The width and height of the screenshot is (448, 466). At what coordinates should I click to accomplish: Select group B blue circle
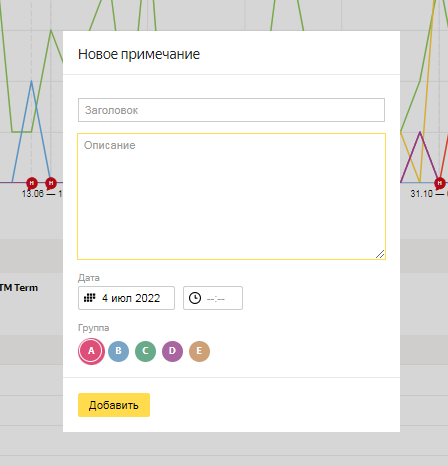click(118, 351)
